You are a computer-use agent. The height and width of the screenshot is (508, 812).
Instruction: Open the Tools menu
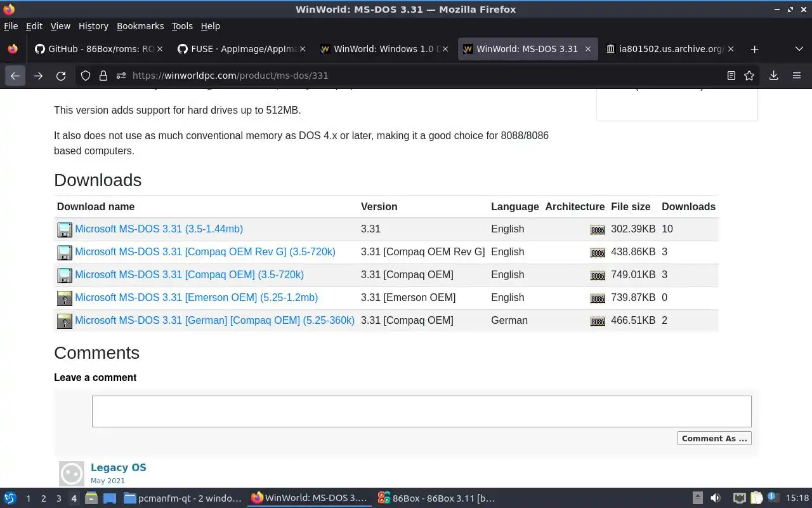point(182,26)
